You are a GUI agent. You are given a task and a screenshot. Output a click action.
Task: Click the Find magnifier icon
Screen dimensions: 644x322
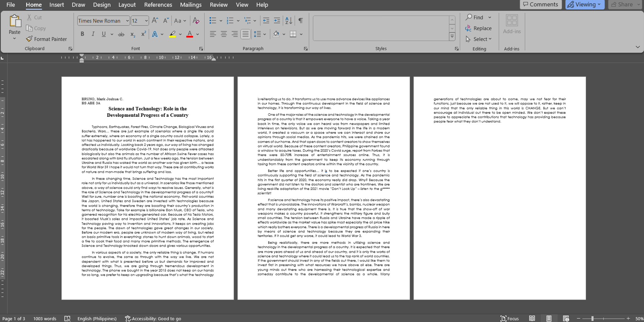point(469,17)
